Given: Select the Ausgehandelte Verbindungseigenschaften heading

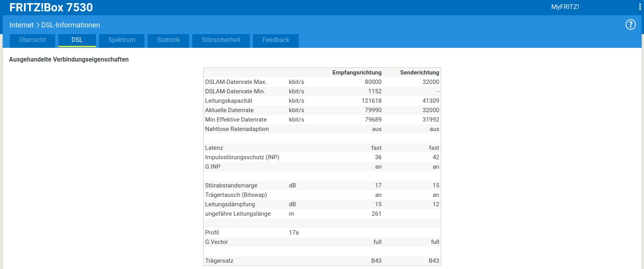Looking at the screenshot, I should click(69, 60).
